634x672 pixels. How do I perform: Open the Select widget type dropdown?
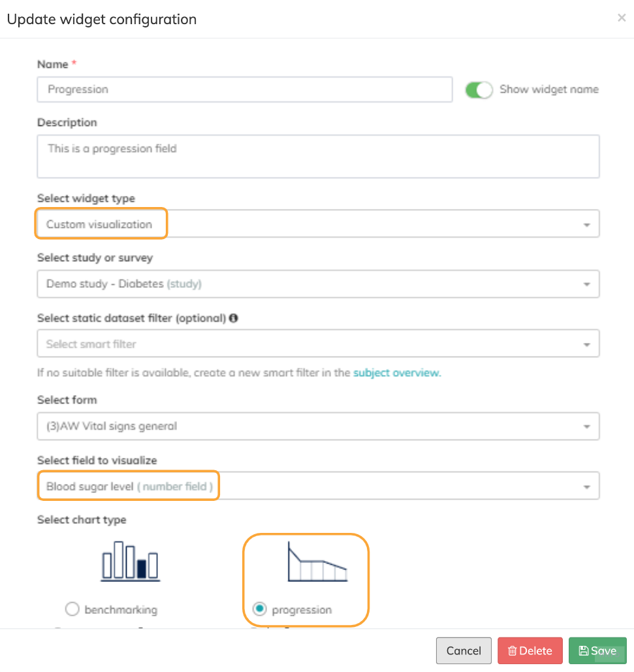318,224
